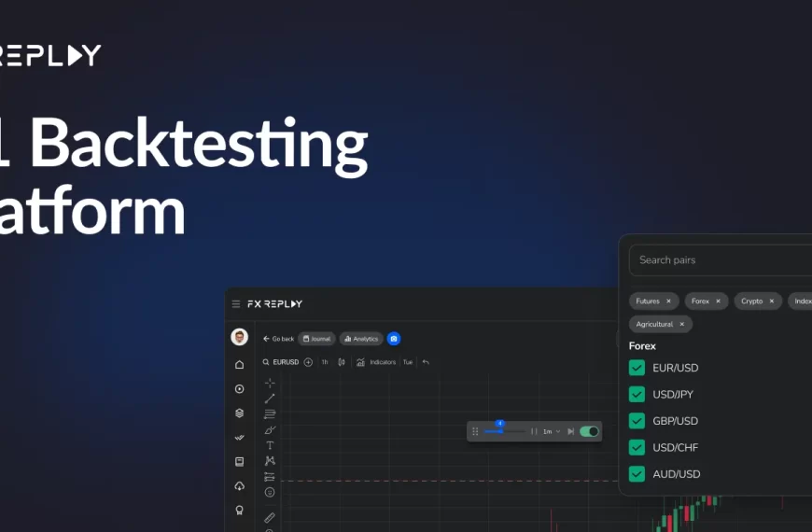Select the Text tool

pos(270,445)
